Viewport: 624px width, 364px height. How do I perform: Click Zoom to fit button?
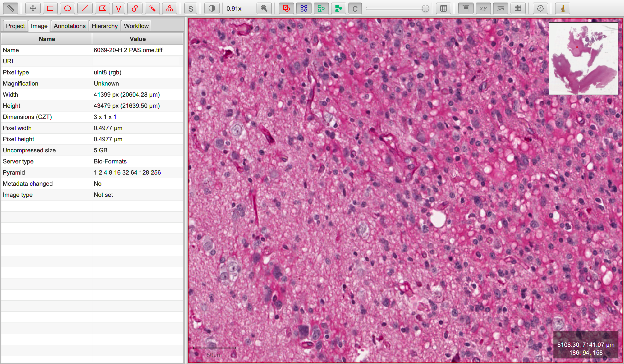264,9
